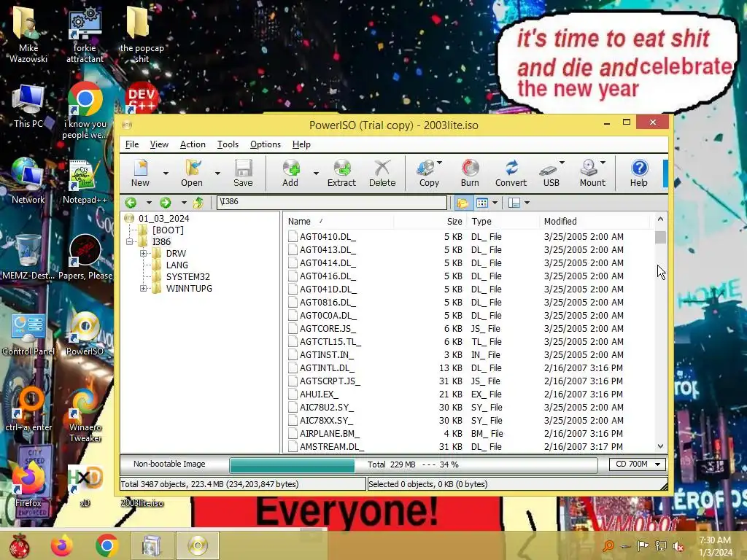Click the \I386 path input field
Screen dimensions: 747x560
[332, 202]
